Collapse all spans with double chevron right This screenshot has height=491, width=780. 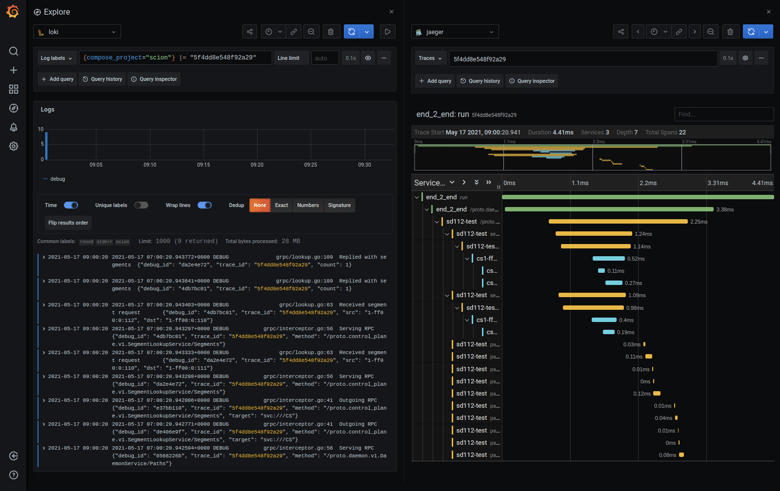pos(488,183)
